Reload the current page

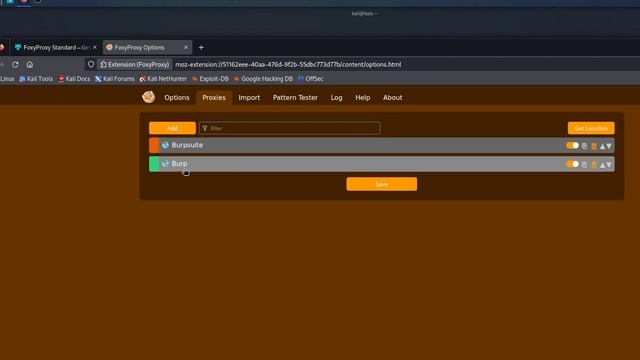pos(15,64)
